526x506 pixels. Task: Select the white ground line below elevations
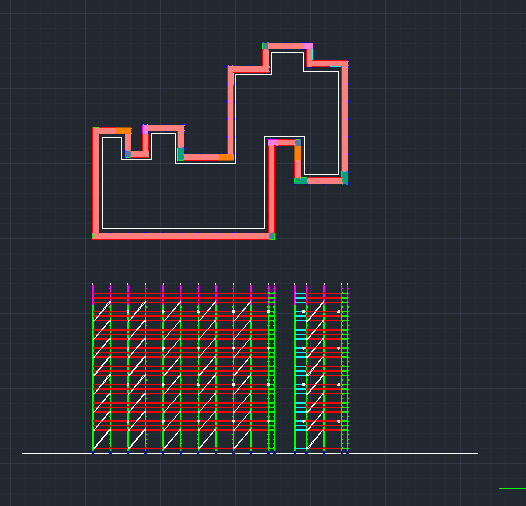[x=250, y=453]
